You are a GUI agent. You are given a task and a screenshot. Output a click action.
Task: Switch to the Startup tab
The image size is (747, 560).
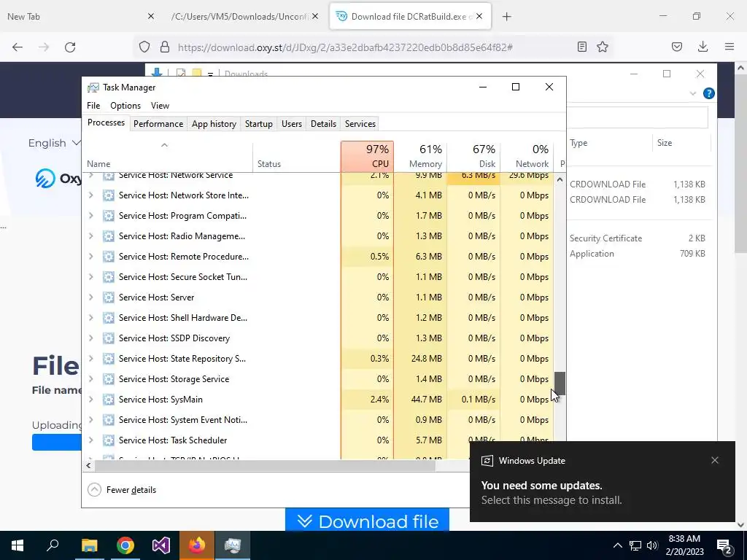click(x=259, y=124)
